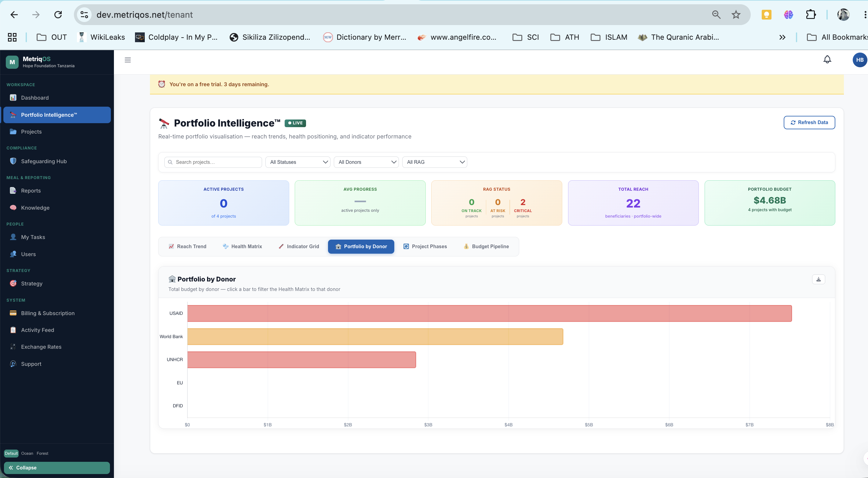Switch to the Health Matrix tab
This screenshot has width=868, height=478.
click(243, 246)
